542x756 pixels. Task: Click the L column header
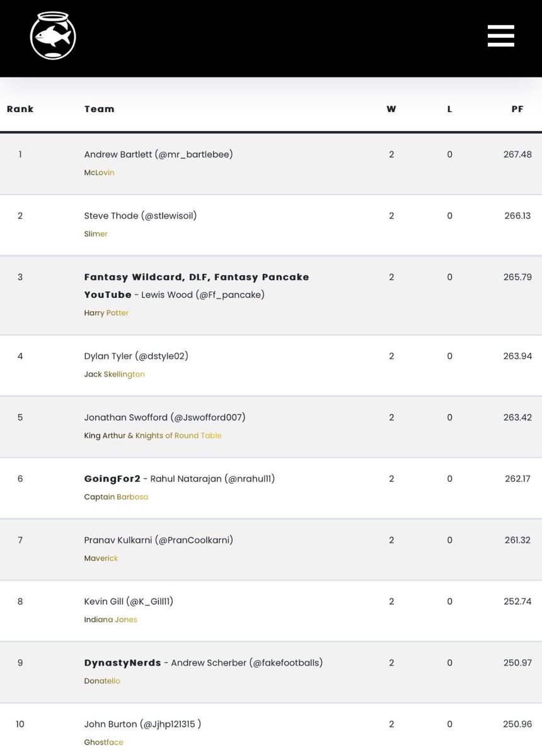449,109
